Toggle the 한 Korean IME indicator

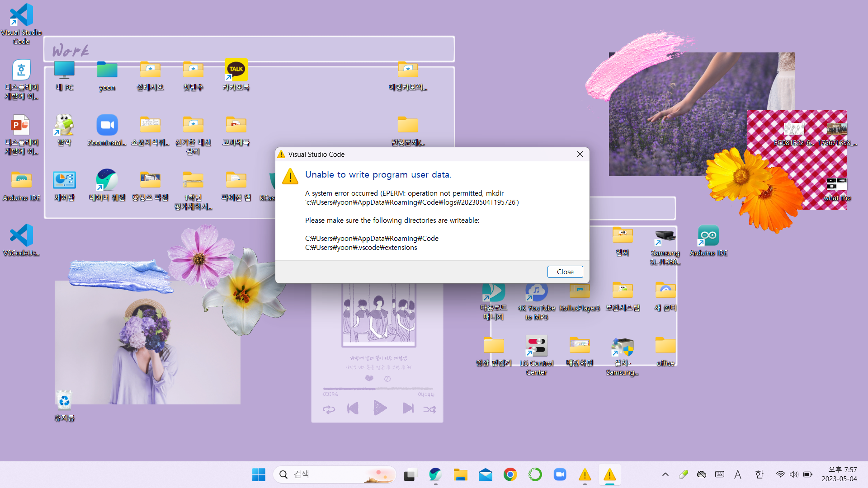point(759,474)
